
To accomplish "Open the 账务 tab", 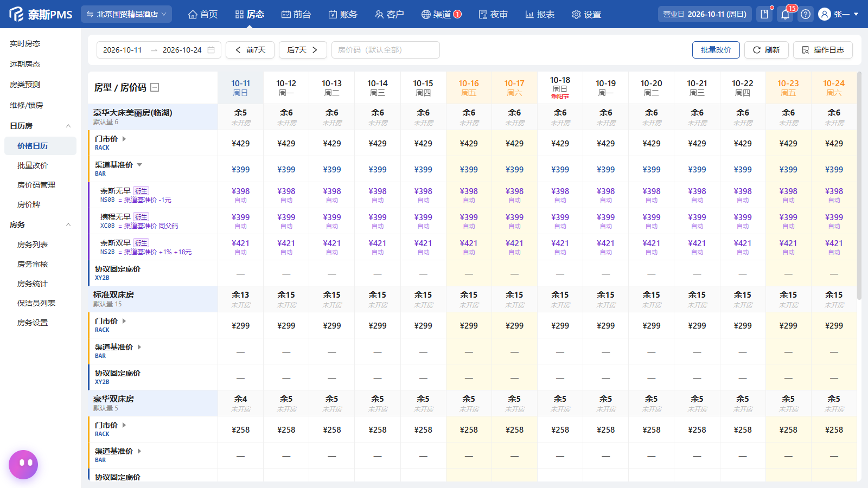I will coord(343,14).
